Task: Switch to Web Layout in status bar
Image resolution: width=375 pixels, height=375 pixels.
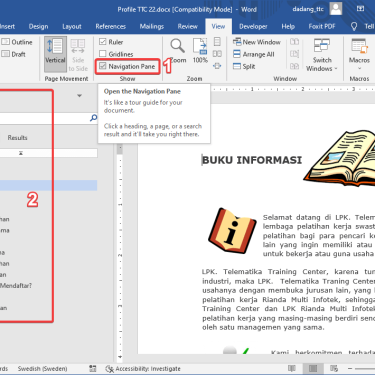Action: tap(334, 368)
